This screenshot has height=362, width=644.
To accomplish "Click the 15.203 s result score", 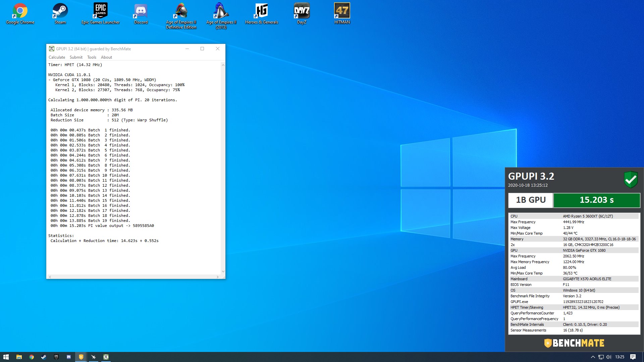I will coord(596,200).
